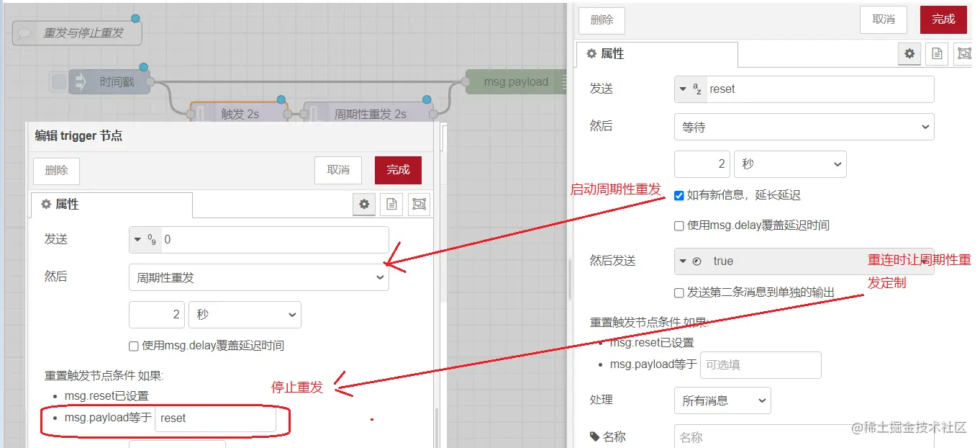Toggle 使用msg.delay覆盖延迟时间 checkbox in trigger editor
Image resolution: width=980 pixels, height=448 pixels.
(x=133, y=346)
